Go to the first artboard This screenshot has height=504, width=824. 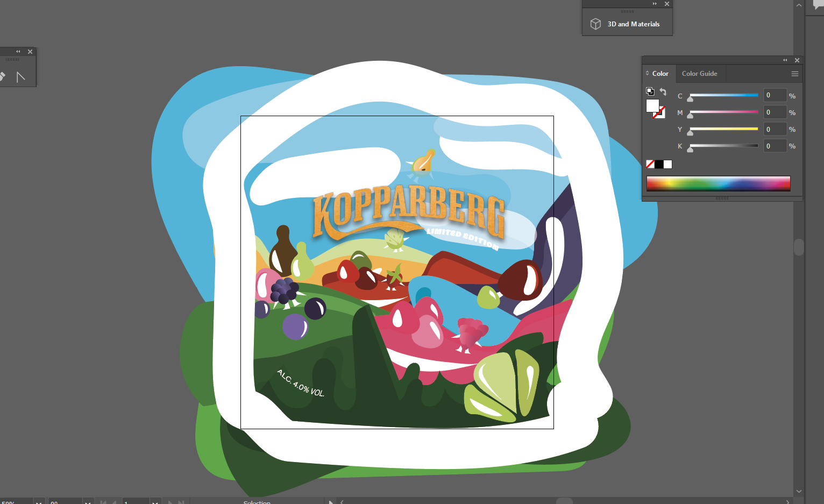coord(103,502)
